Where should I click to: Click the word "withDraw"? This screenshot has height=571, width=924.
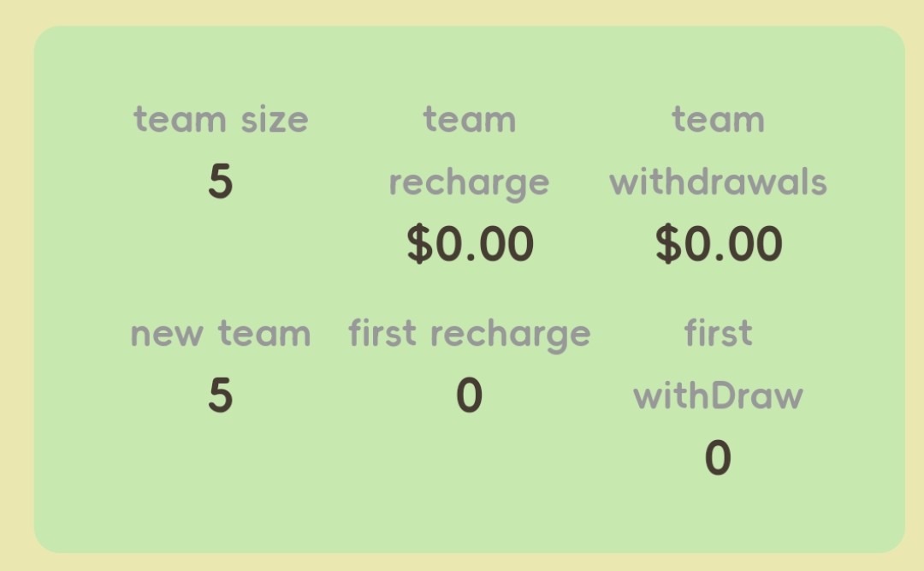click(718, 396)
